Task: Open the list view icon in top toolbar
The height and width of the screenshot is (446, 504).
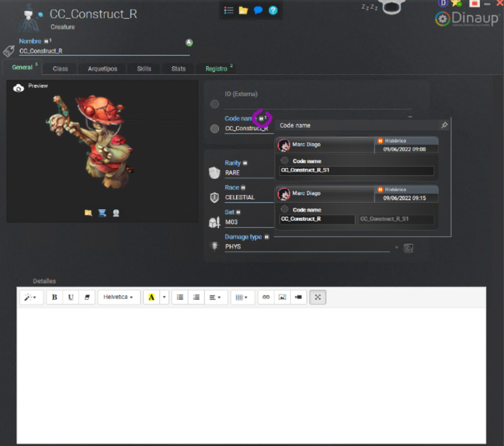Action: coord(228,10)
